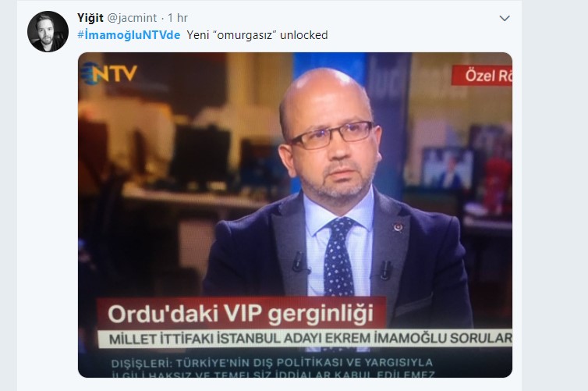Click the DIŞİŞLERİ news ticker text
This screenshot has height=391, width=588.
click(273, 367)
